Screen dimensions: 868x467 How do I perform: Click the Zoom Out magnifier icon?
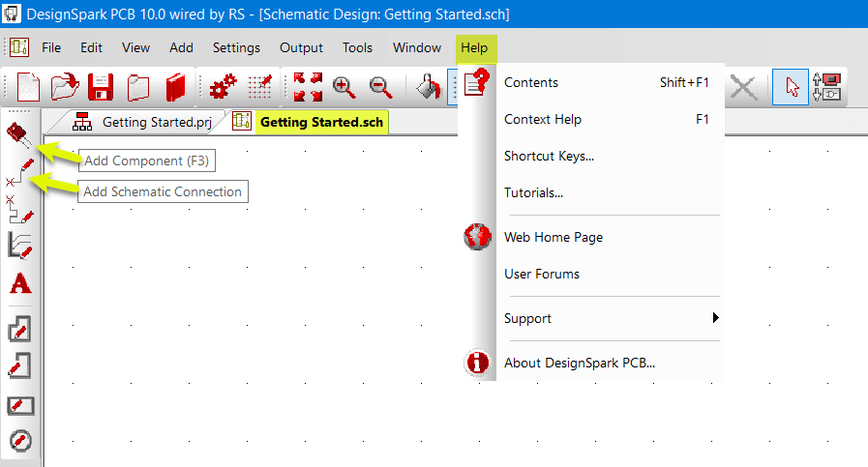(381, 87)
